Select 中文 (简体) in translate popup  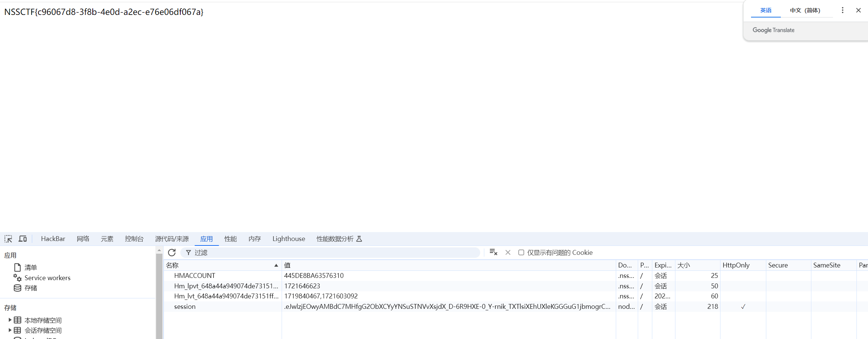tap(805, 10)
